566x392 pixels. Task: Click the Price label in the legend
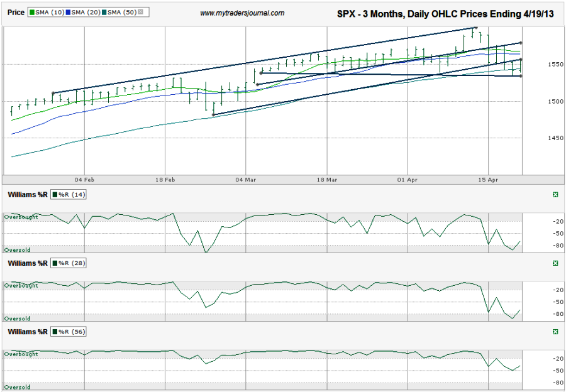click(16, 13)
